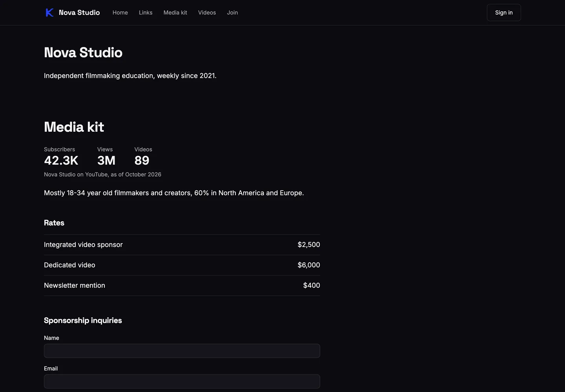Click the filmmaking education tagline

click(x=130, y=76)
